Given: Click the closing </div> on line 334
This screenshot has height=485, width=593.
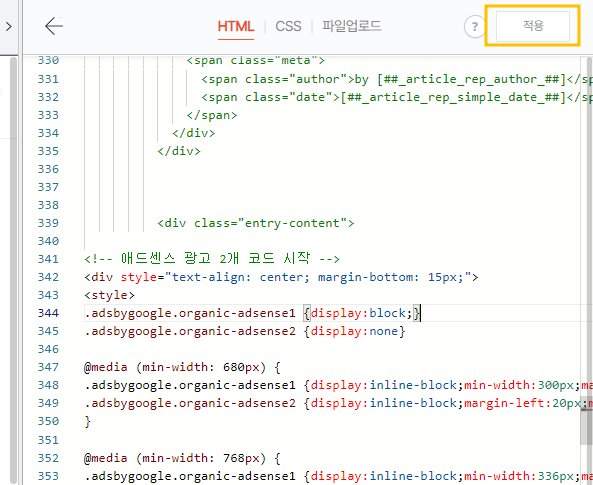Looking at the screenshot, I should [x=194, y=133].
